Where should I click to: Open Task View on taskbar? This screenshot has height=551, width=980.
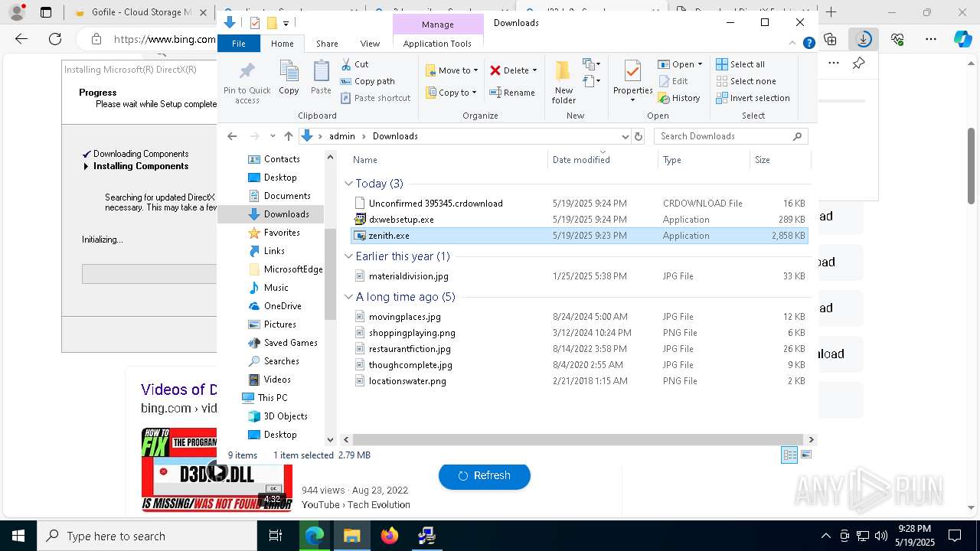click(x=276, y=536)
